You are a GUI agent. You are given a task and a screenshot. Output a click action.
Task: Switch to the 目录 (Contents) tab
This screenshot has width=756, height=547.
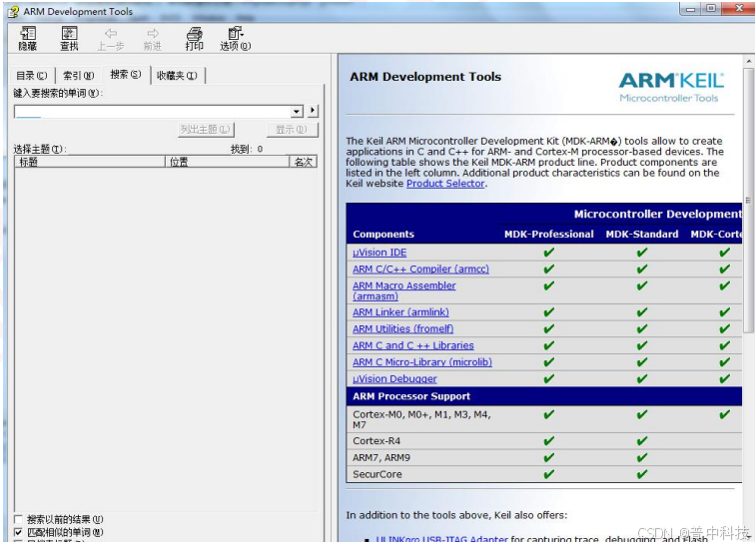point(31,76)
